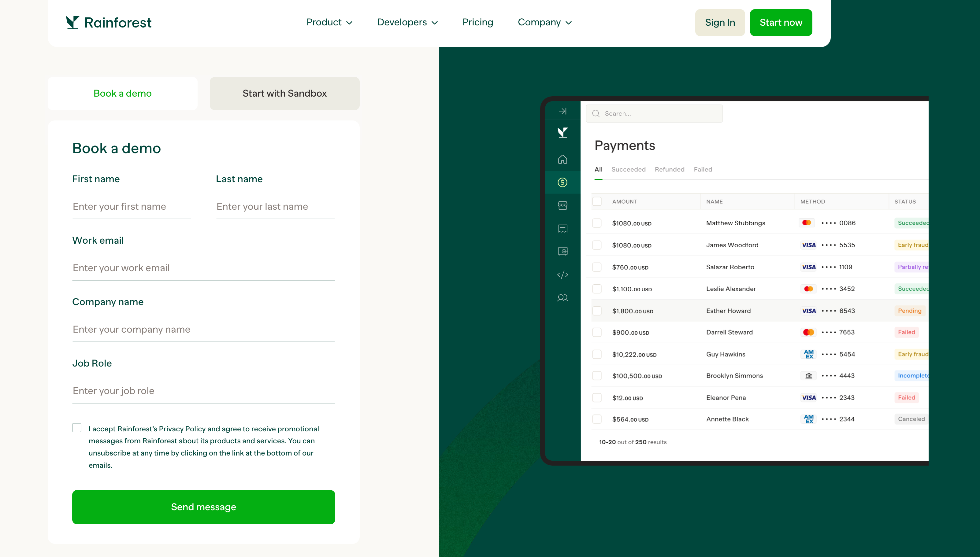980x557 pixels.
Task: Open the Failed payments tab
Action: 703,169
